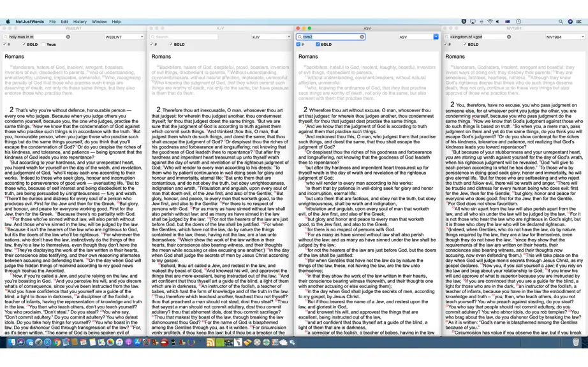The width and height of the screenshot is (588, 367).
Task: Open the AirPlay display menu
Action: tap(473, 22)
